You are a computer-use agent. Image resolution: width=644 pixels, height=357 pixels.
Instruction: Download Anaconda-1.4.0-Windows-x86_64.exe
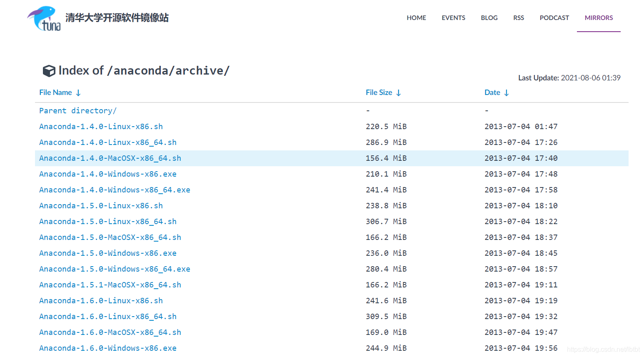point(115,190)
